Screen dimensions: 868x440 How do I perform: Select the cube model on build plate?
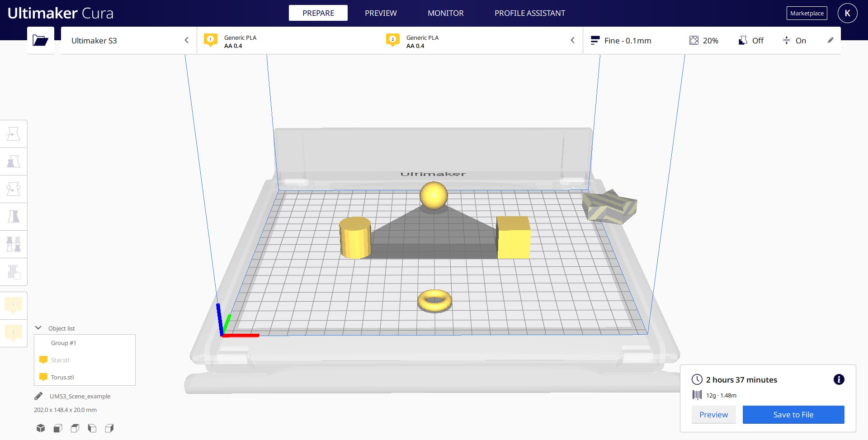coord(514,237)
